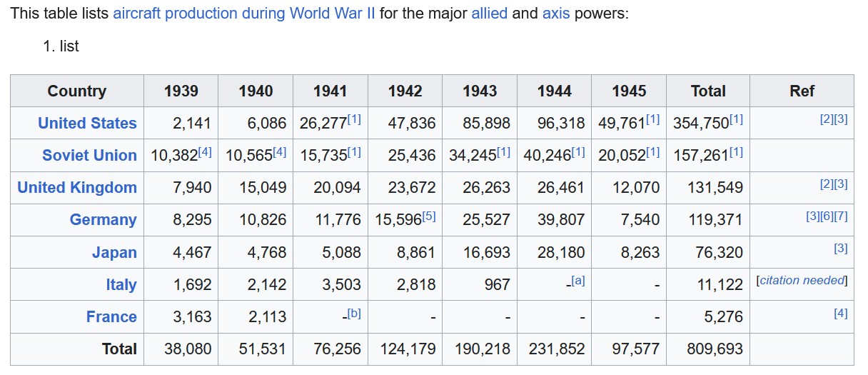The width and height of the screenshot is (868, 375).
Task: Click the '1. list' item text
Action: pyautogui.click(x=61, y=46)
